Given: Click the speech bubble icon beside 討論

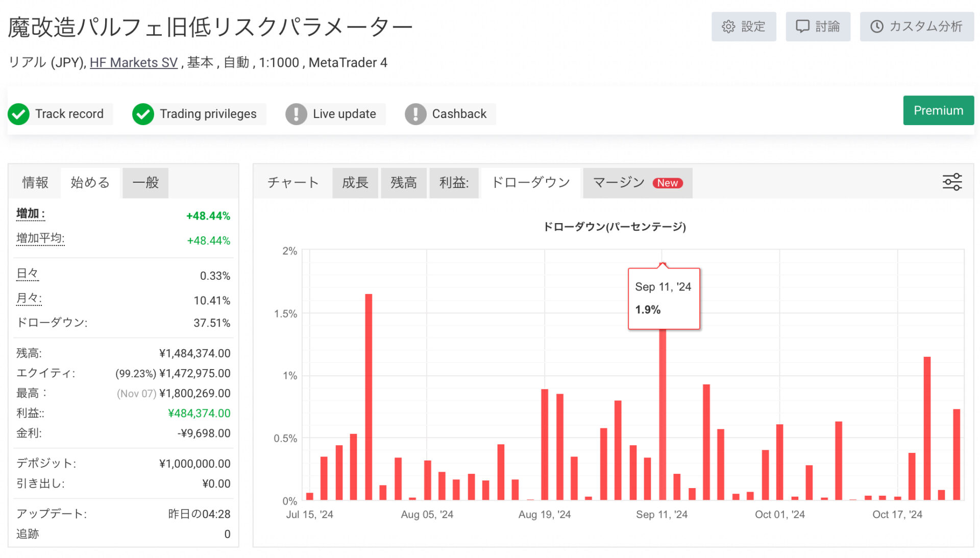Looking at the screenshot, I should click(x=803, y=27).
